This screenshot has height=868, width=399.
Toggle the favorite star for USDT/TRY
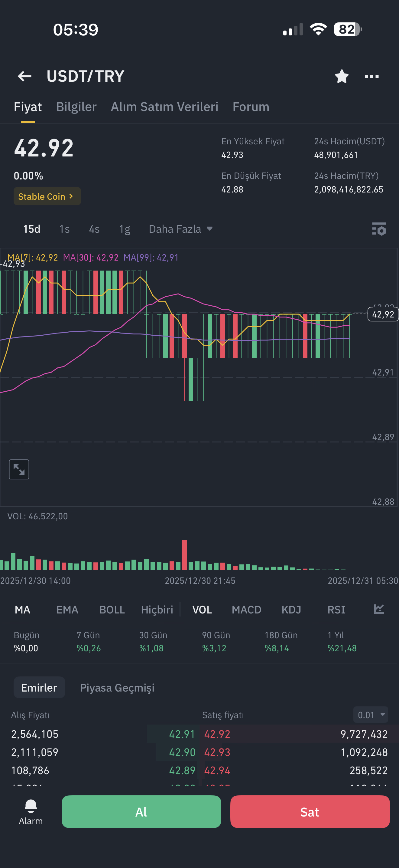click(342, 76)
